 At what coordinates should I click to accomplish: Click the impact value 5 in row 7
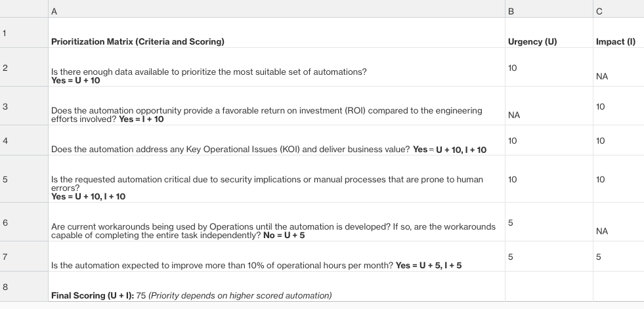tap(598, 257)
